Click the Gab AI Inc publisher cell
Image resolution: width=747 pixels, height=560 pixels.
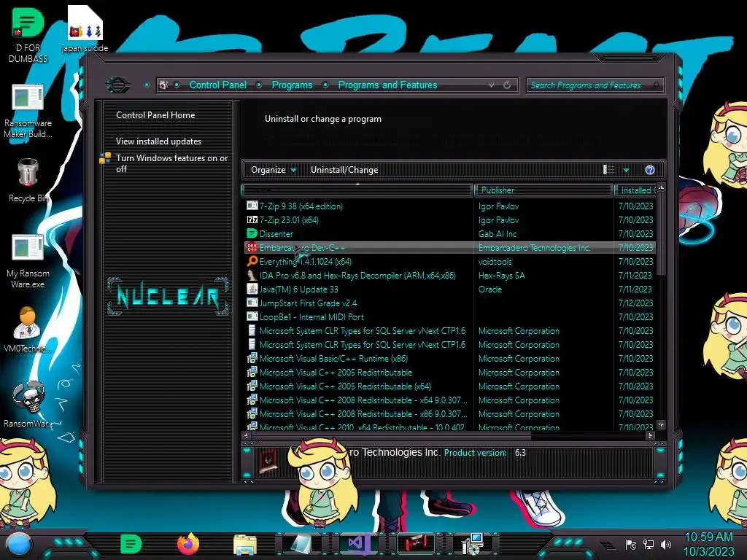(498, 233)
